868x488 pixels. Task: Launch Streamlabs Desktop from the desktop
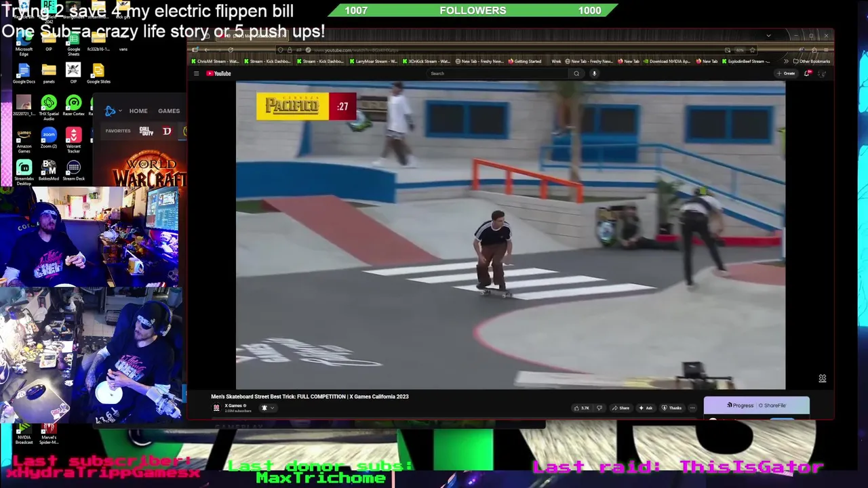[24, 173]
